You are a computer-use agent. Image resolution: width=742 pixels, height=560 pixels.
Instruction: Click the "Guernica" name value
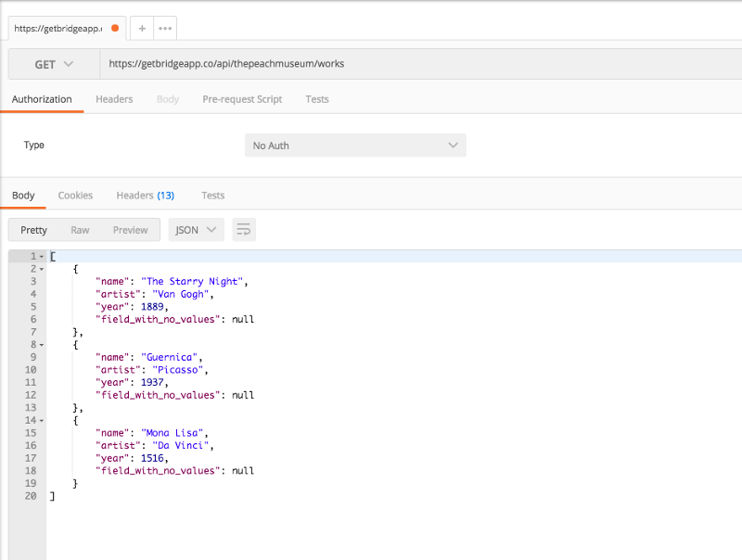169,357
